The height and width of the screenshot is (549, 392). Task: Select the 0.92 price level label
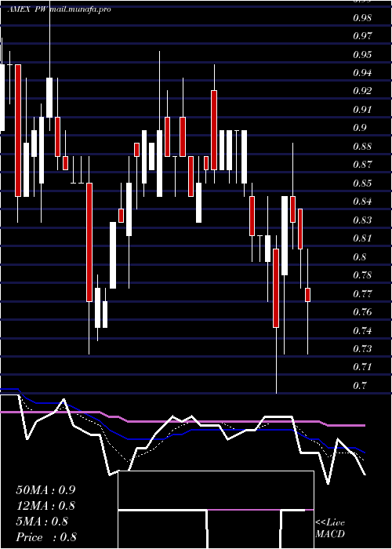coord(362,91)
